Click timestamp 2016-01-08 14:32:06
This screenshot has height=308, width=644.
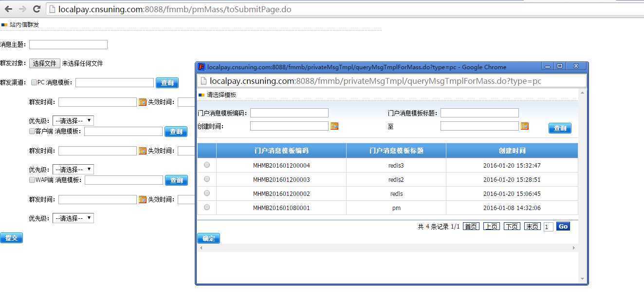512,208
